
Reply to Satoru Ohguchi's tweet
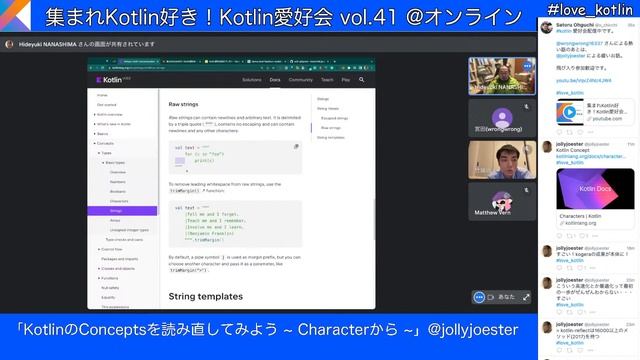[559, 132]
